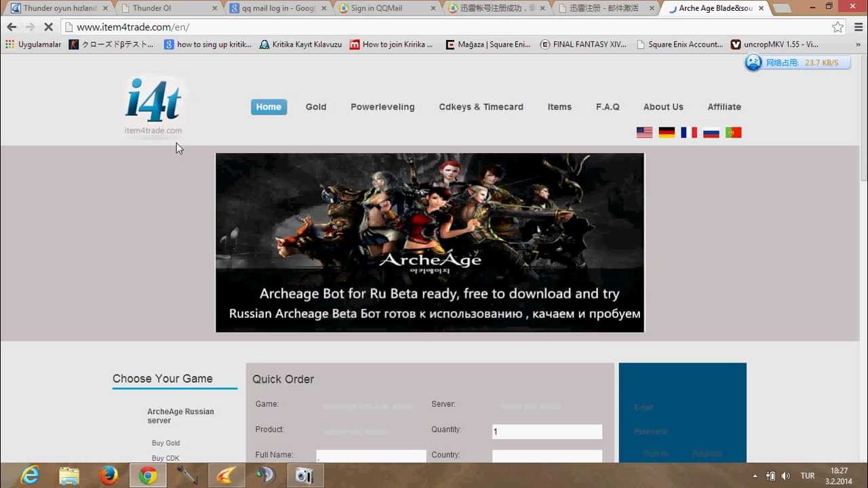
Task: Click the Buy Gold link
Action: pyautogui.click(x=165, y=443)
